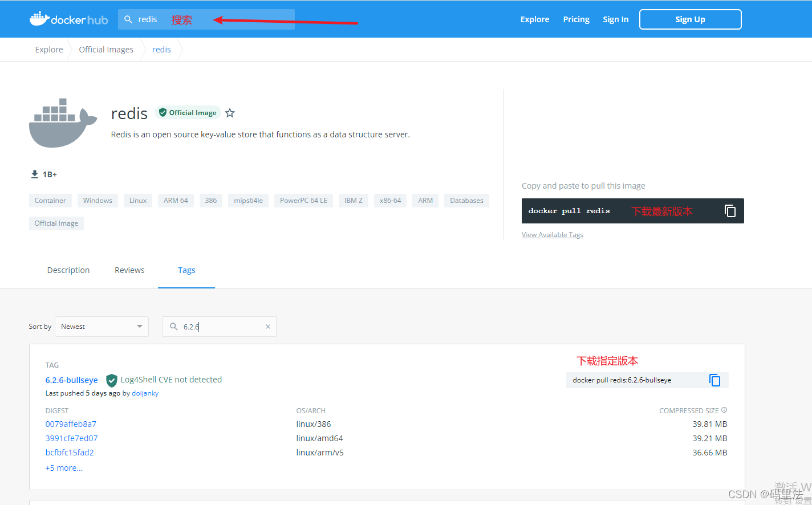The width and height of the screenshot is (812, 505).
Task: Click the tag filter magnifier icon
Action: (x=174, y=327)
